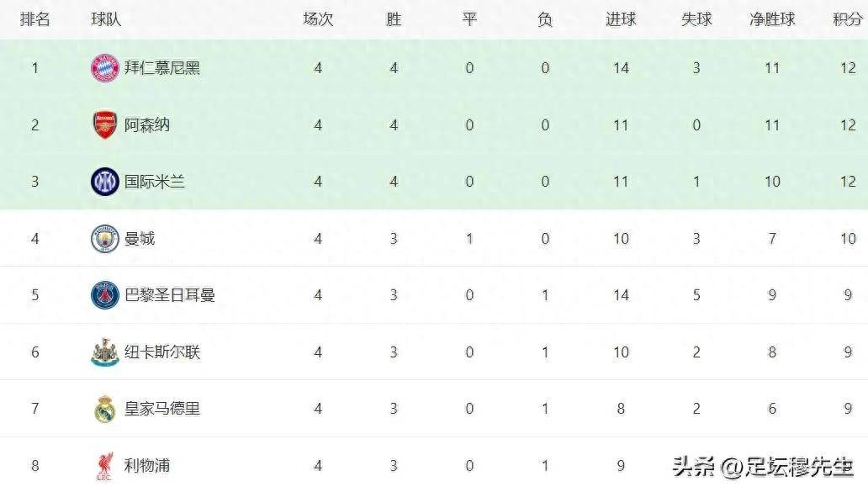Click the 排名 column header
This screenshot has width=868, height=492.
click(x=35, y=19)
